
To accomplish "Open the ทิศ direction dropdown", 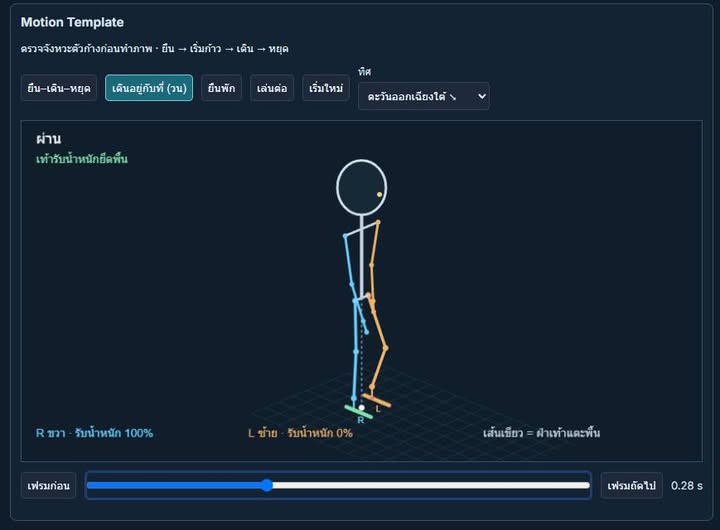I will (423, 96).
